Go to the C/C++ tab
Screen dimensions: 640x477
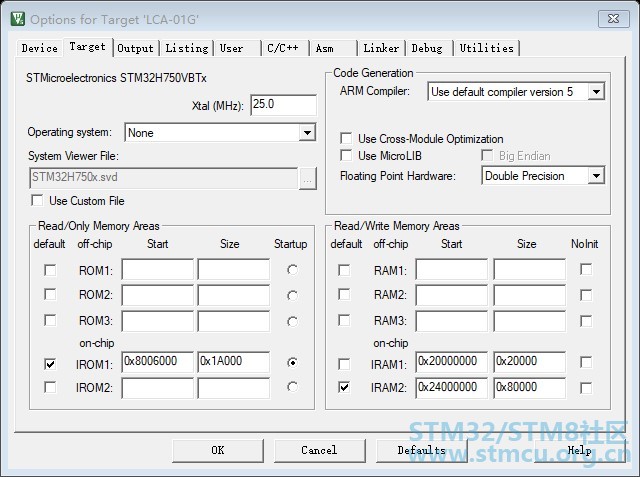tap(285, 48)
